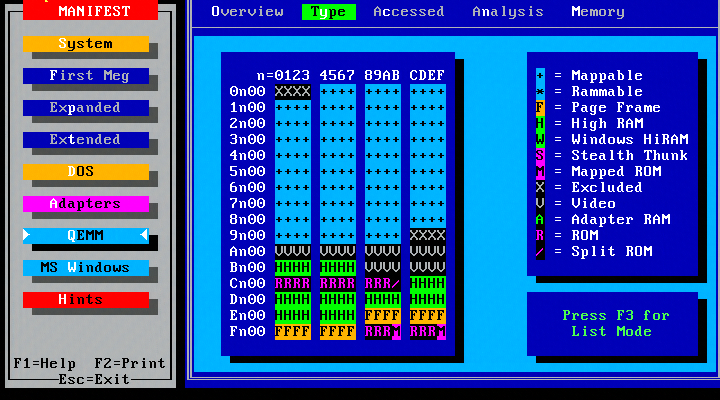This screenshot has height=400, width=720.
Task: Click the F2=Print hint
Action: [x=130, y=364]
